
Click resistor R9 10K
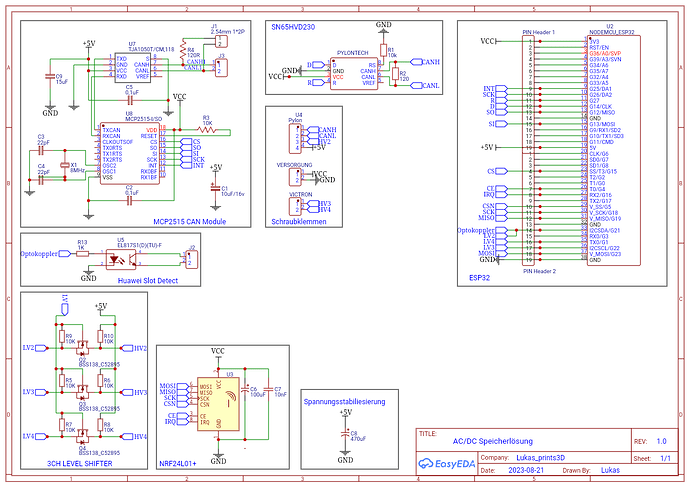62,337
